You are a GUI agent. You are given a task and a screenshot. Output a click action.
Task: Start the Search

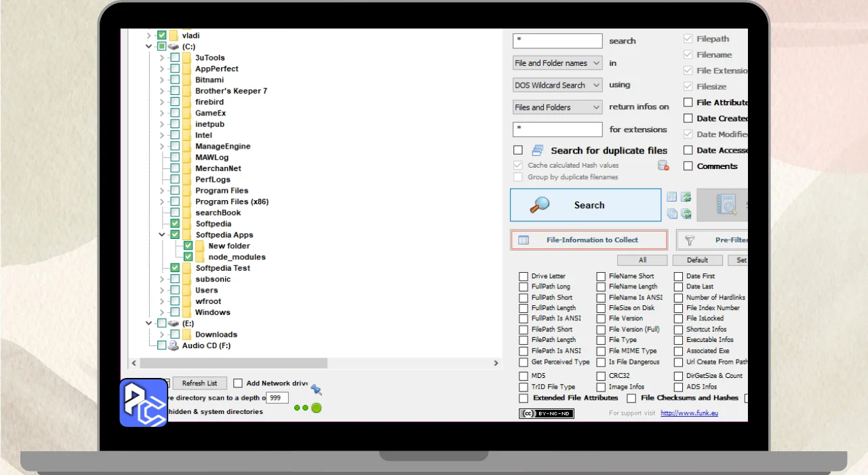(x=585, y=205)
